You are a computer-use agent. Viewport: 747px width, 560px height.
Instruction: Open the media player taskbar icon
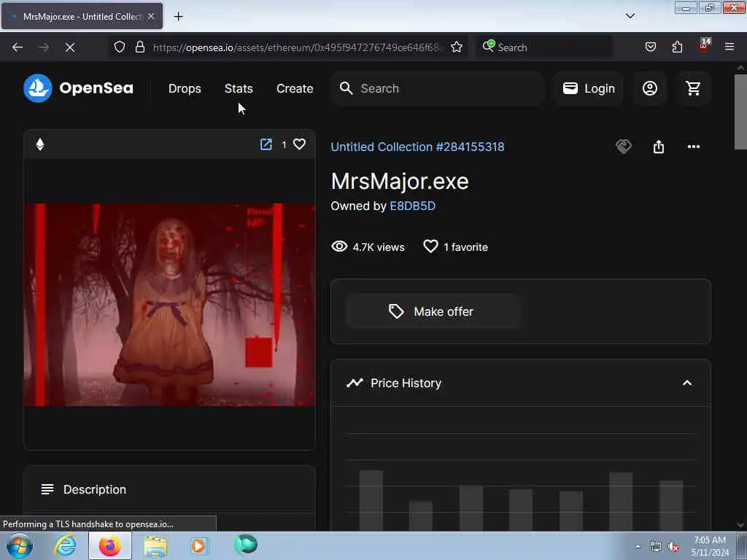click(199, 546)
